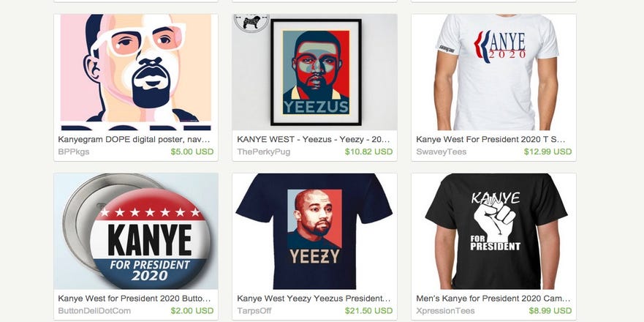Viewport: 644px width, 322px height.
Task: Click the $21.50 USD price label
Action: point(369,311)
